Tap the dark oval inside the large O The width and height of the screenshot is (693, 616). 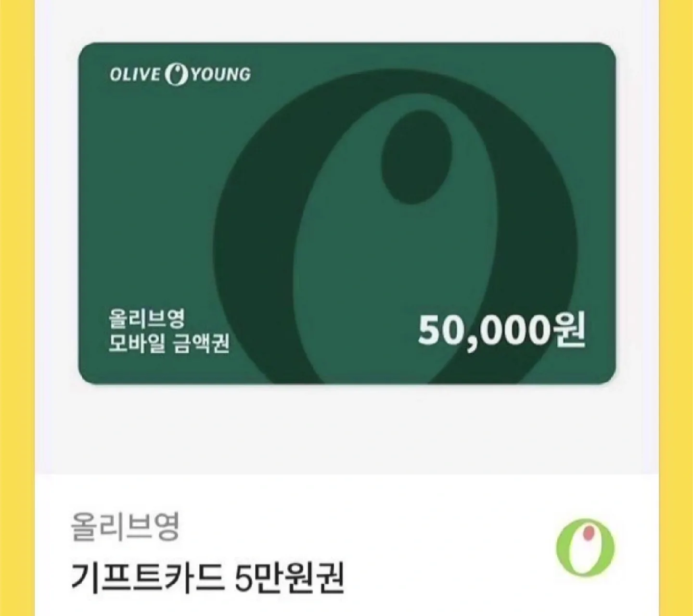pos(417,157)
